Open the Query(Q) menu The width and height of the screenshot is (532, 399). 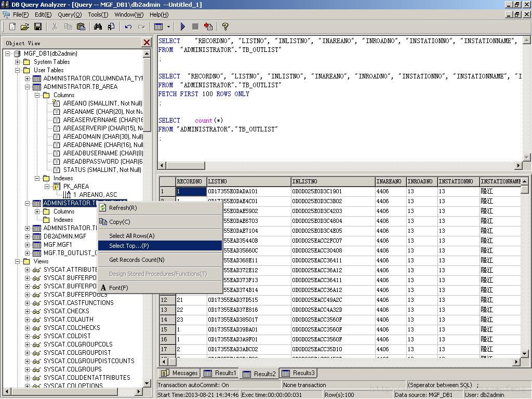[x=70, y=15]
